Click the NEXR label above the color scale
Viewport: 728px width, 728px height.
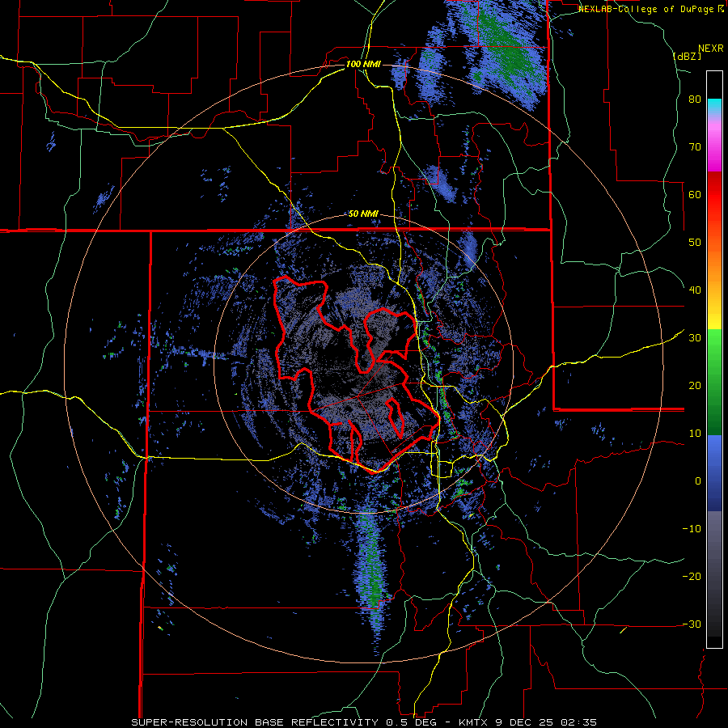(x=711, y=49)
